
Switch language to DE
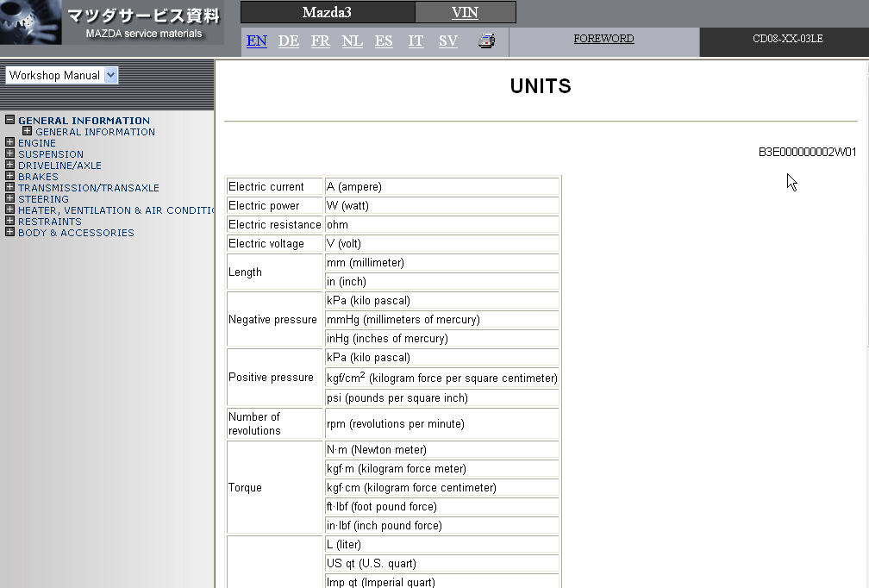289,41
